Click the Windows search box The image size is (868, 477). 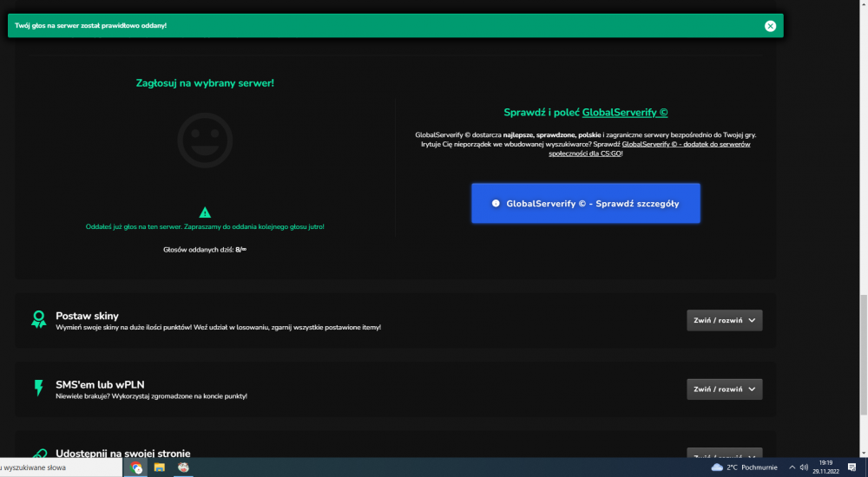point(61,467)
